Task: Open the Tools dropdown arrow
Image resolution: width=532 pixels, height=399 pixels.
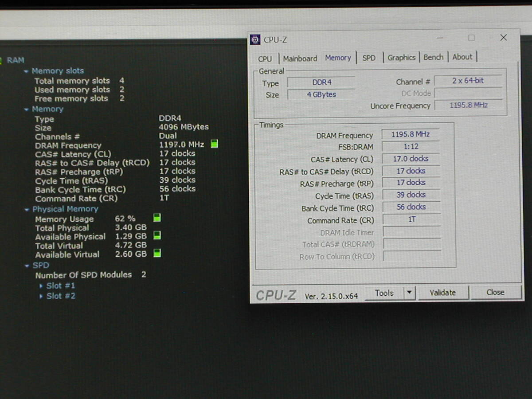Action: (409, 293)
